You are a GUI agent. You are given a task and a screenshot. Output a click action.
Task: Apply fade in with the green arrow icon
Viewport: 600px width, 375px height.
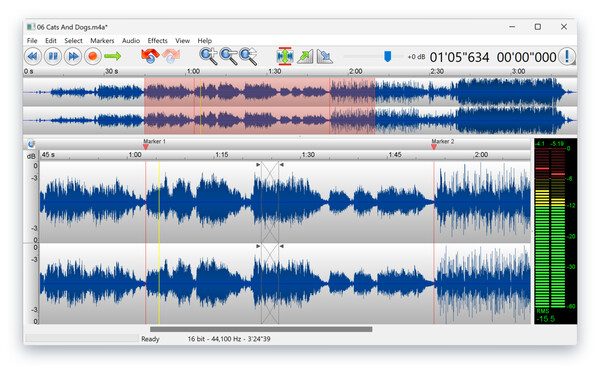[x=305, y=57]
